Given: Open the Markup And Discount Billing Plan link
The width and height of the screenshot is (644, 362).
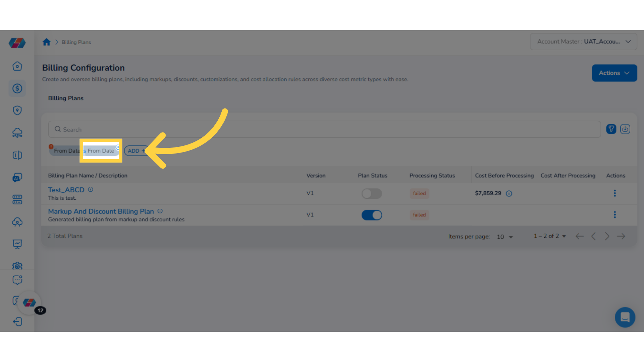Looking at the screenshot, I should pos(101,211).
